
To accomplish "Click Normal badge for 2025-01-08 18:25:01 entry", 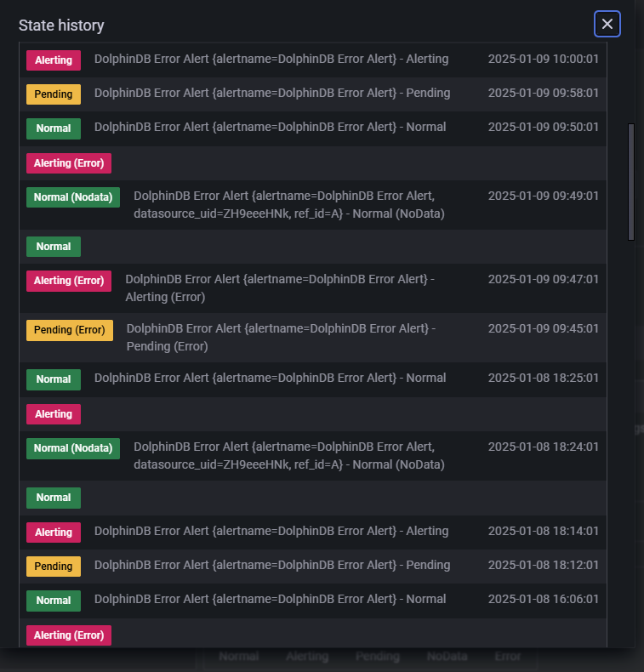I will pos(54,379).
